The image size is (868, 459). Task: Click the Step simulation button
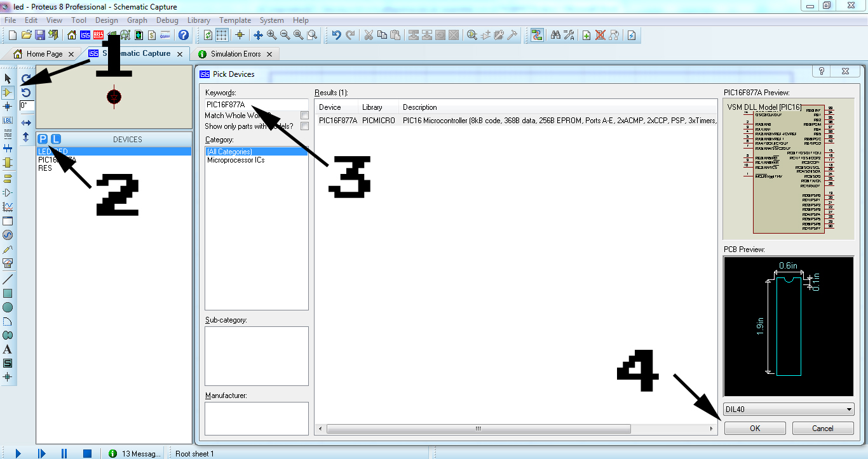pyautogui.click(x=41, y=453)
